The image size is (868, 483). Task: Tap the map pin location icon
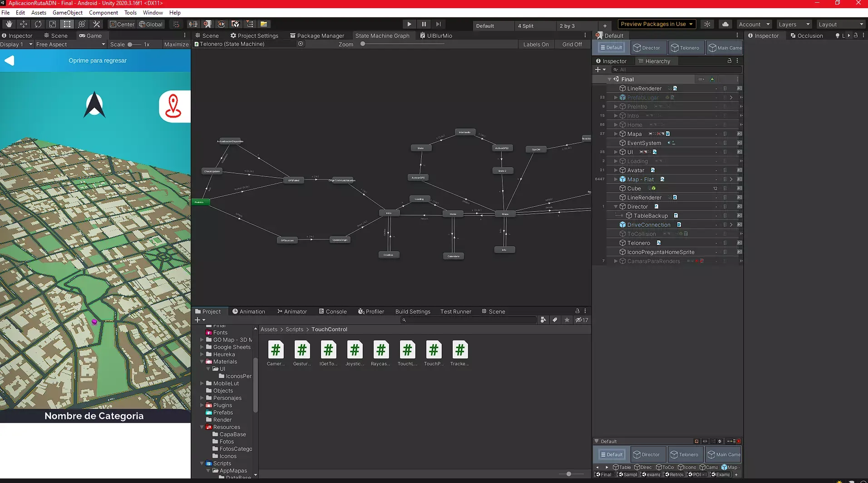coord(174,106)
